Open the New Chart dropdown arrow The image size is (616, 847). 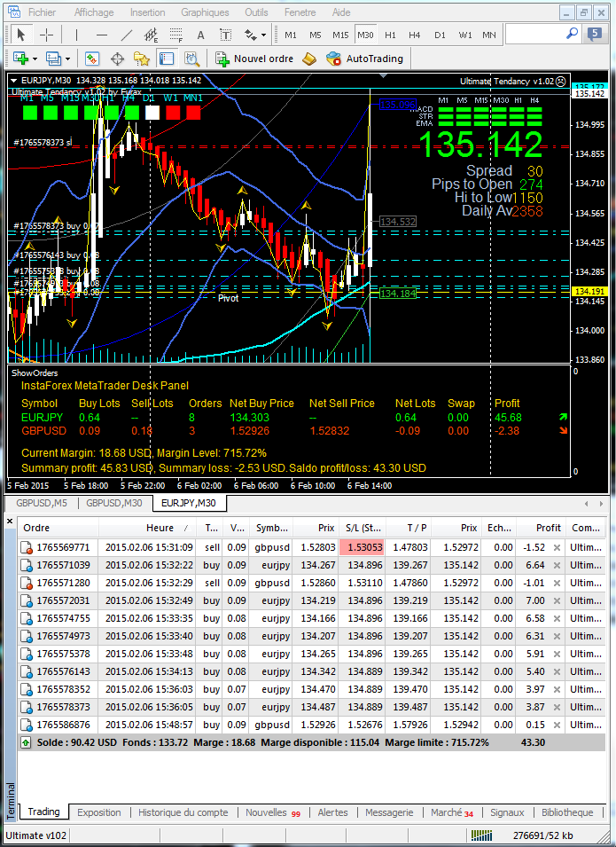click(x=35, y=59)
